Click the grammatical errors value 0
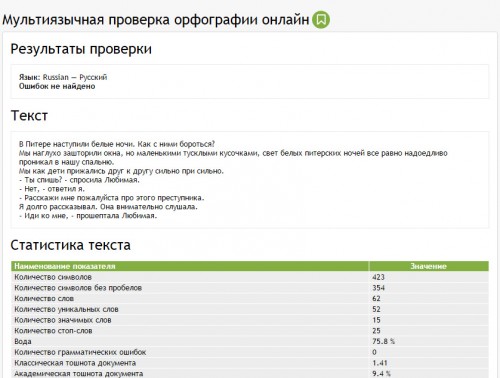Screen dimensions: 500x378 [x=374, y=352]
